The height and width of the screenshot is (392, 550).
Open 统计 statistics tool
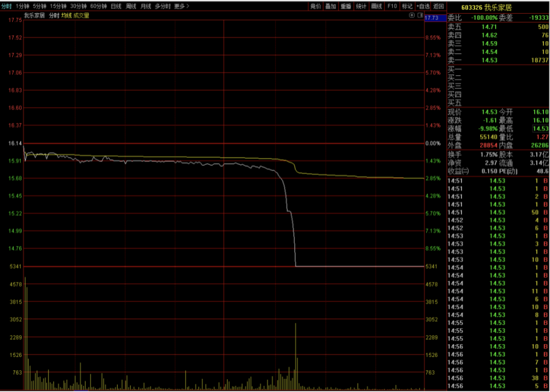coord(361,6)
